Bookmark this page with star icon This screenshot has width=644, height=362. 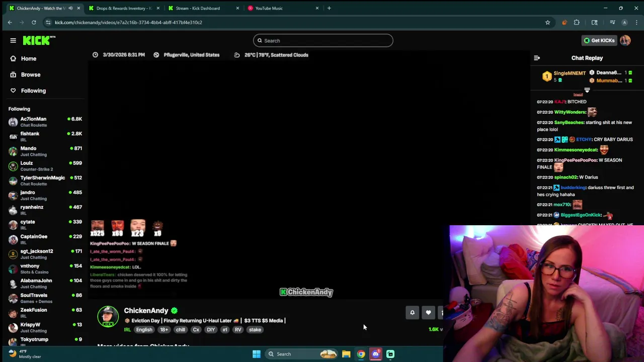pos(547,22)
